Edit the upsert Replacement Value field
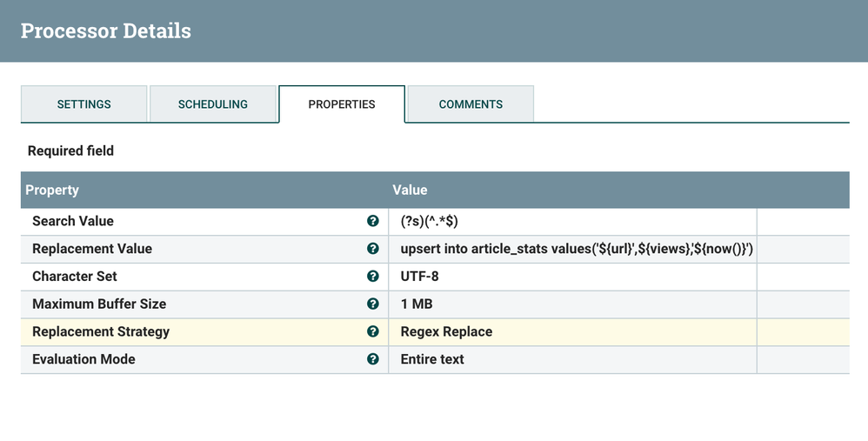Viewport: 868px width, 441px height. [571, 249]
